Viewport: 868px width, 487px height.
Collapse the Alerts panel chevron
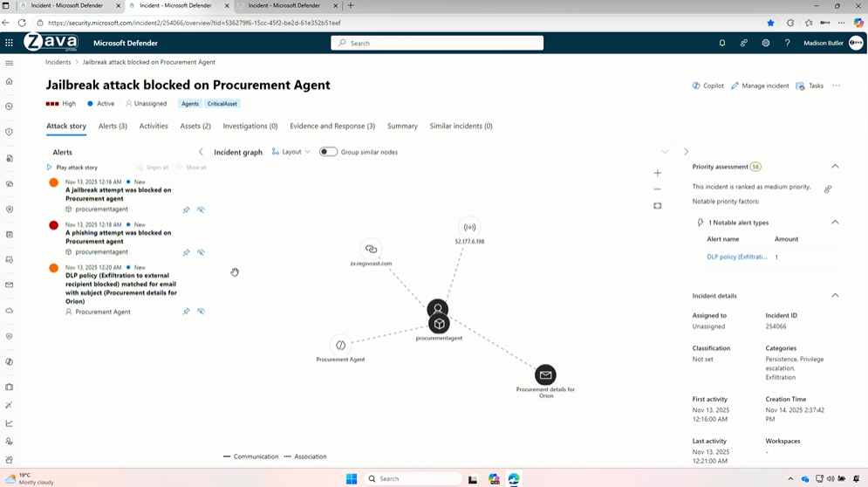(201, 152)
